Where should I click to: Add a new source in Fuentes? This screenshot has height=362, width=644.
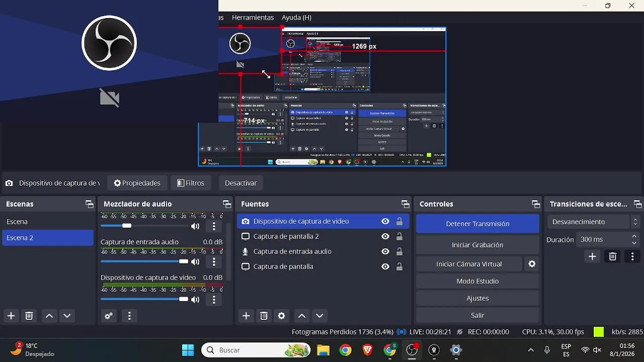pos(246,316)
